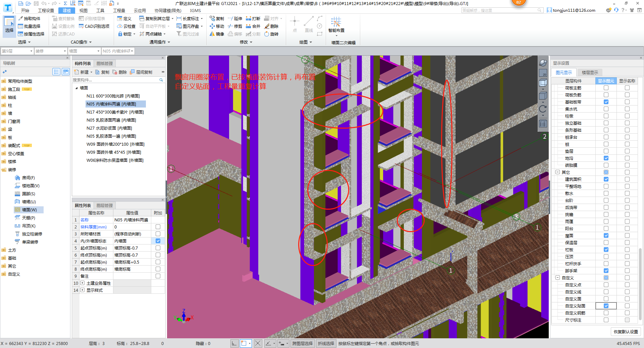This screenshot has width=644, height=348.
Task: Click 层间复制 copy between floors
Action: pos(141,72)
